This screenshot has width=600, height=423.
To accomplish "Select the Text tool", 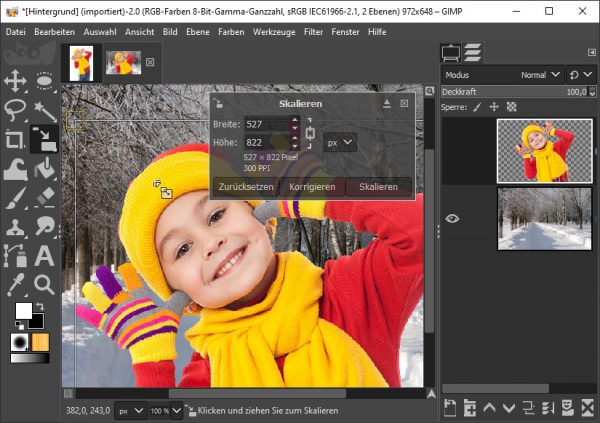I will [43, 256].
